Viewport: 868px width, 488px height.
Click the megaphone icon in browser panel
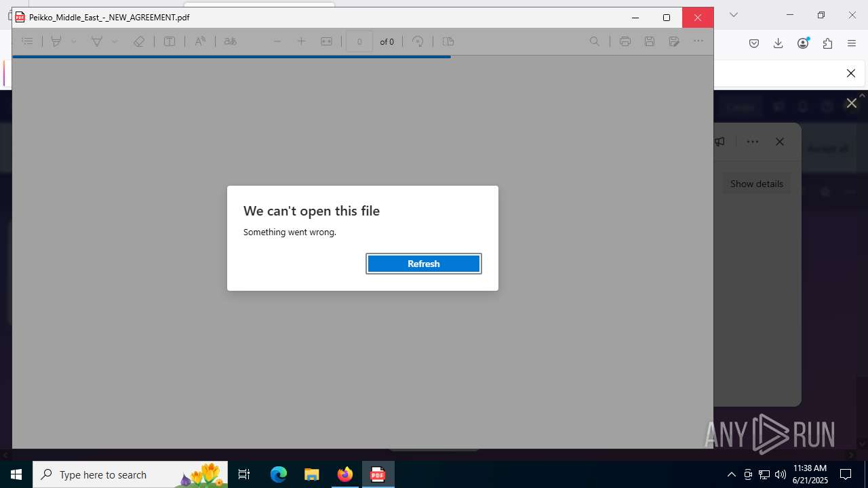[x=719, y=142]
